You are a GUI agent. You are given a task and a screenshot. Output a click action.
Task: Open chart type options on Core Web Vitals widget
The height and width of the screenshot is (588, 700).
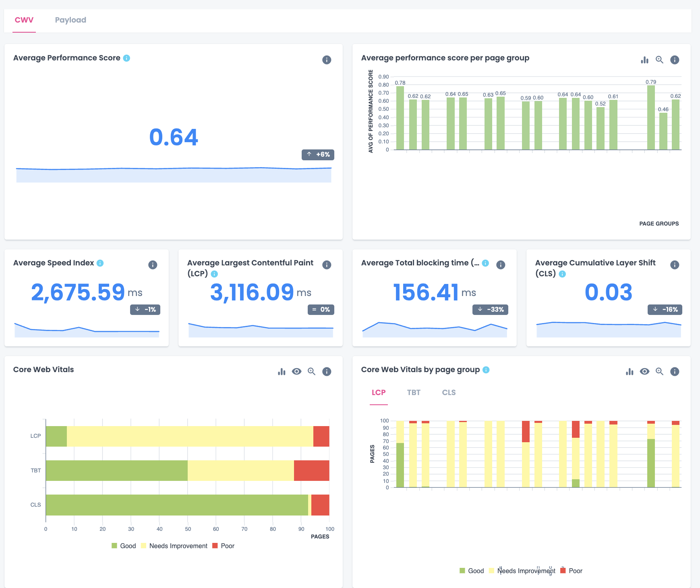(x=281, y=371)
